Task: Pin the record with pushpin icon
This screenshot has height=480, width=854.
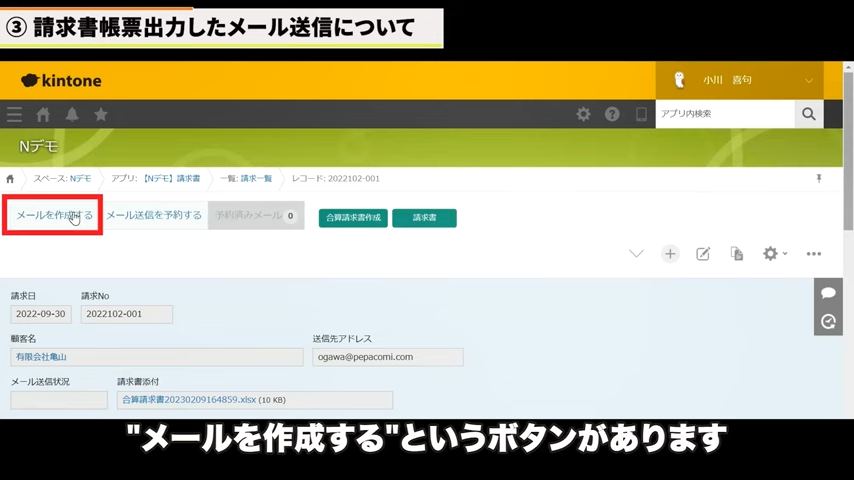Action: click(x=819, y=178)
